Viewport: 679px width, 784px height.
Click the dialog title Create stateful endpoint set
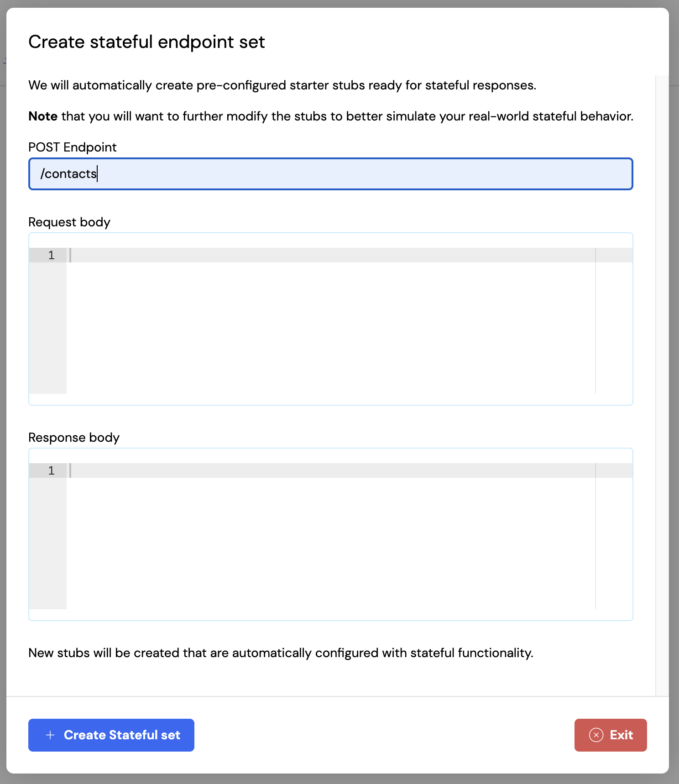tap(146, 42)
